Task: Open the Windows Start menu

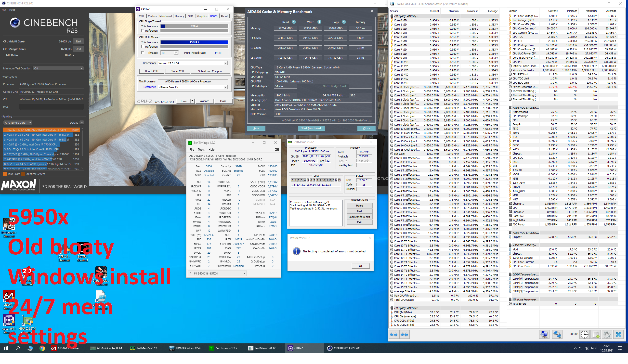Action: pyautogui.click(x=6, y=348)
